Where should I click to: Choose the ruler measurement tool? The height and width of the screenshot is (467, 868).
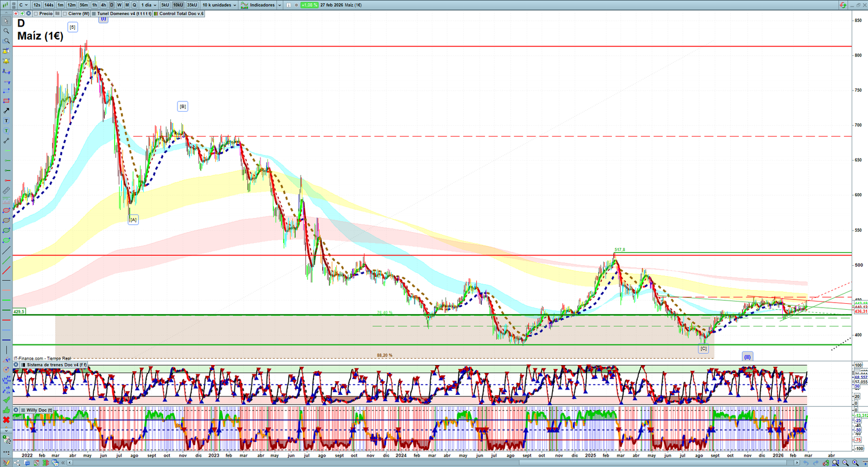pyautogui.click(x=7, y=190)
